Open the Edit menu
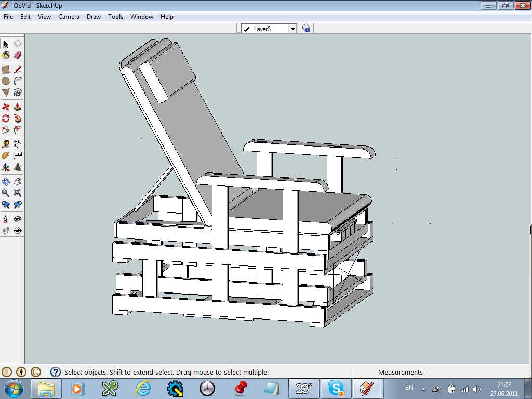Screen dimensions: 532x399 25,17
